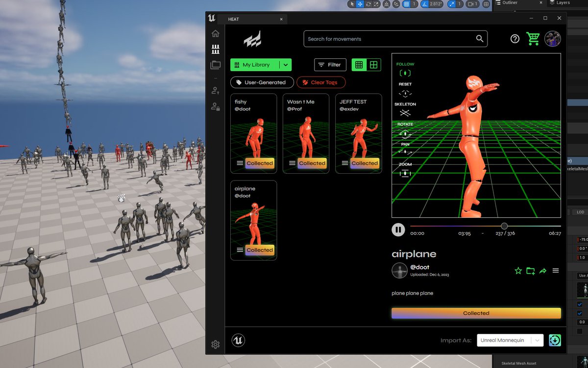Toggle rotation snapping in viewport toolbar
588x368 pixels.
(424, 4)
